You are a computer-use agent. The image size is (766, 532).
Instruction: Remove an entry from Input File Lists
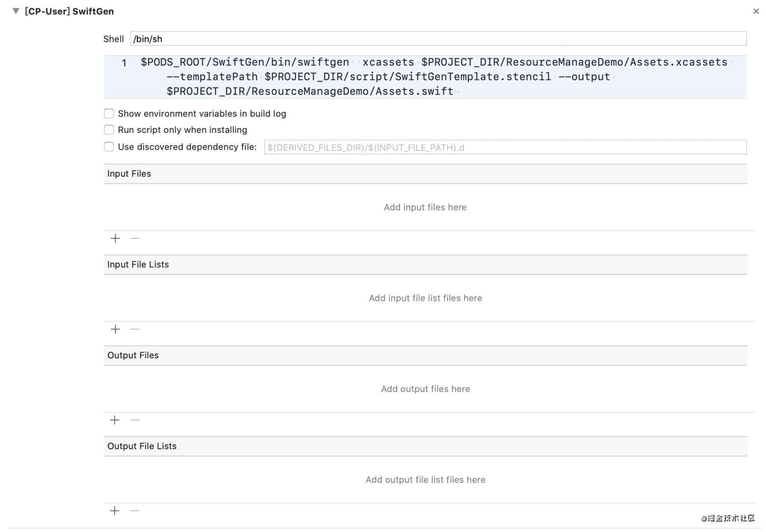point(135,329)
